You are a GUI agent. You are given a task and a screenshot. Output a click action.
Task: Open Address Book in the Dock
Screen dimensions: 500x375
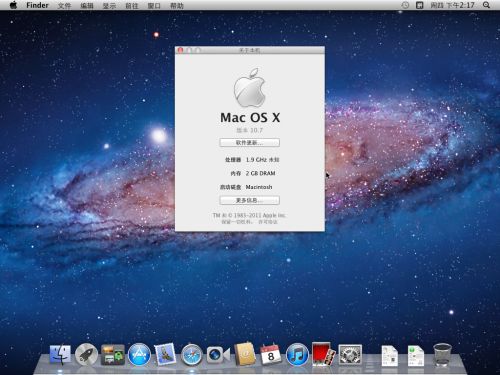pos(244,354)
